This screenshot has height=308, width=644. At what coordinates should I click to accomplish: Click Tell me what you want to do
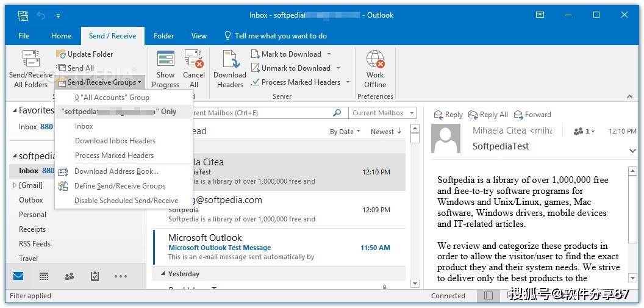276,36
